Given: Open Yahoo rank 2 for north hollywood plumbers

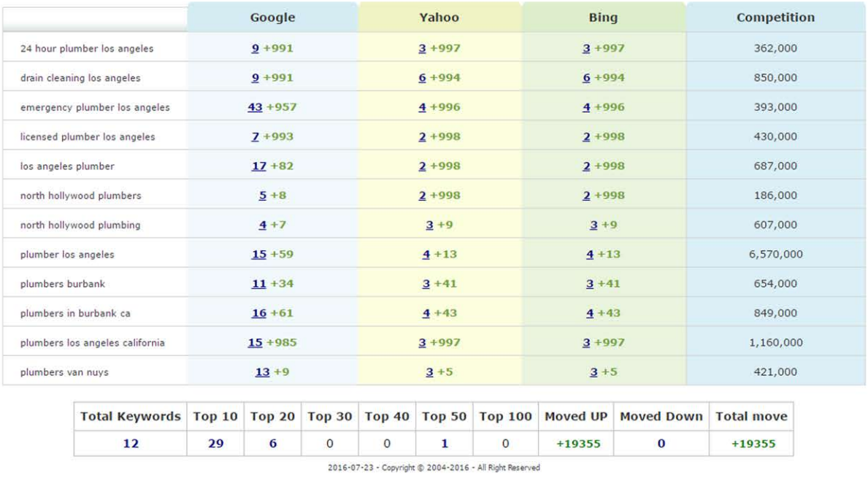Looking at the screenshot, I should [423, 196].
